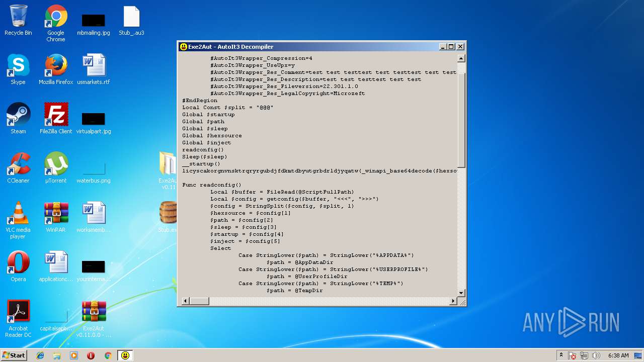Image resolution: width=644 pixels, height=362 pixels.
Task: Click the horizontal scrollbar thumb
Action: (199, 301)
